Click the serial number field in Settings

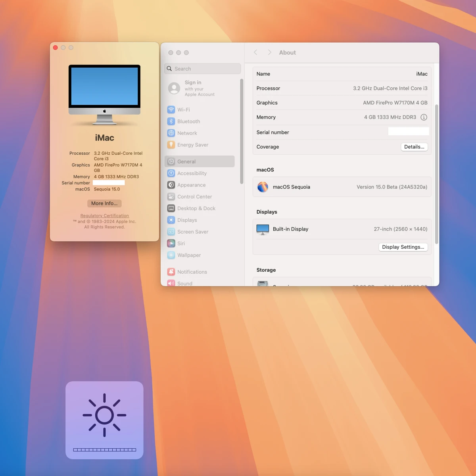(409, 132)
